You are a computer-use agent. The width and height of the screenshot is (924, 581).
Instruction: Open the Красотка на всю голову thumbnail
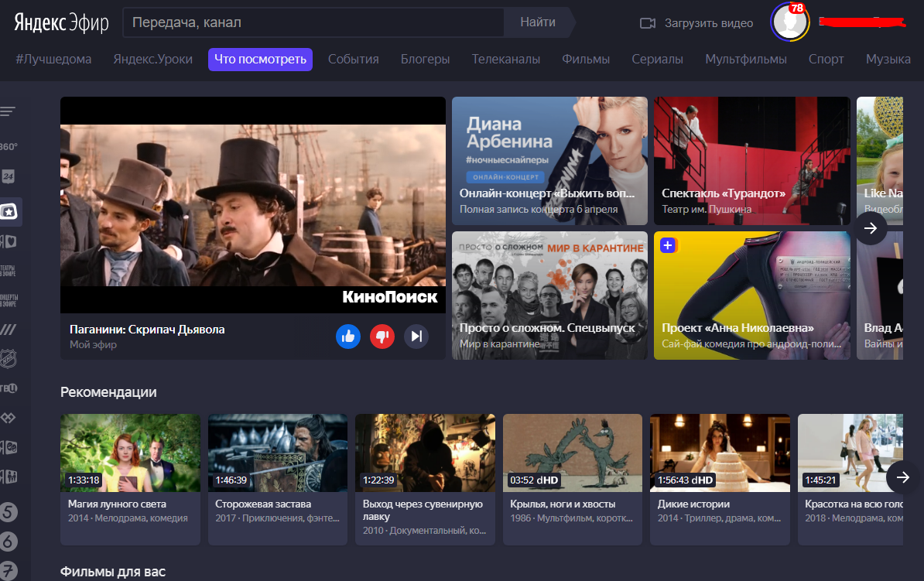coord(850,453)
